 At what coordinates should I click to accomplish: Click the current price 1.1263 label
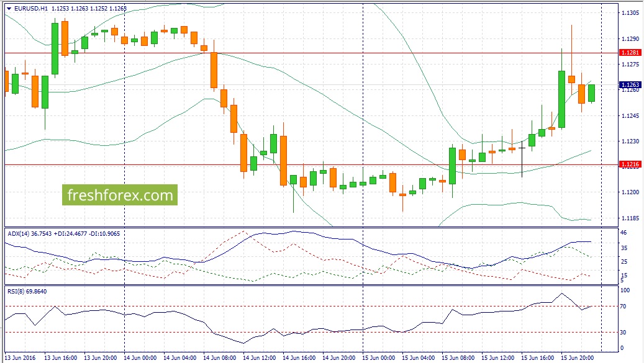630,85
